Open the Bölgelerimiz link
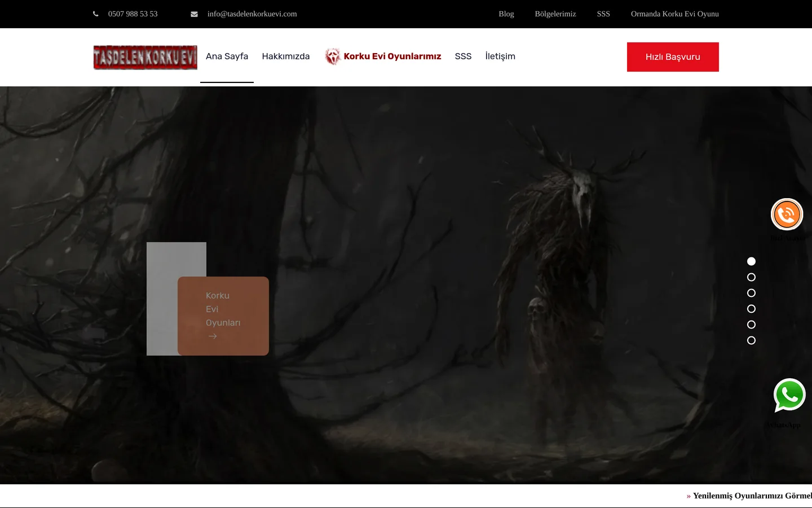The height and width of the screenshot is (508, 812). 555,14
